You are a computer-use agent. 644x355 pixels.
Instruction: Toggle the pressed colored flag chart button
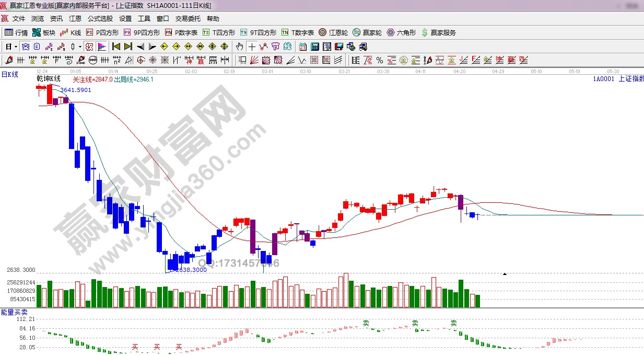[x=101, y=47]
